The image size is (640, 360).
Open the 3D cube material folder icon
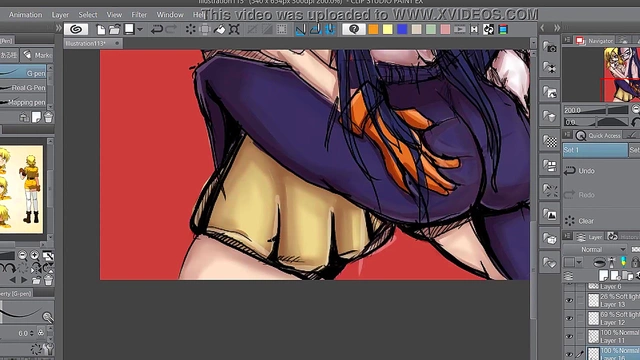550,238
